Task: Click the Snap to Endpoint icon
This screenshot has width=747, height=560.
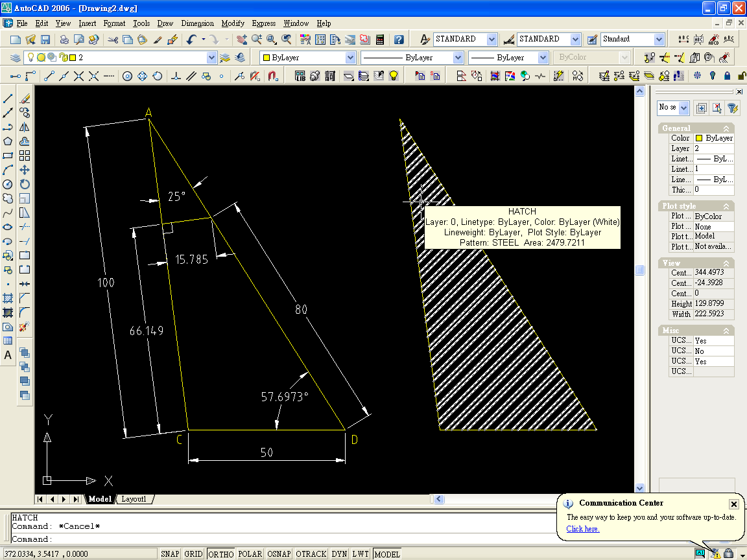Action: click(x=49, y=76)
